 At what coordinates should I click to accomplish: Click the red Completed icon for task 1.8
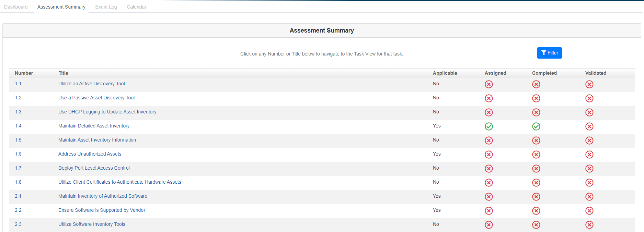point(536,183)
